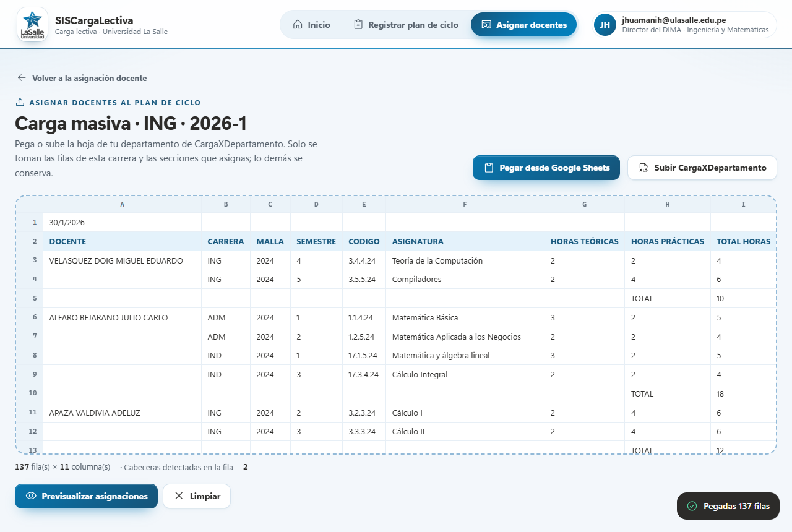
Task: Click the Cálculo Integral cell
Action: (x=465, y=374)
